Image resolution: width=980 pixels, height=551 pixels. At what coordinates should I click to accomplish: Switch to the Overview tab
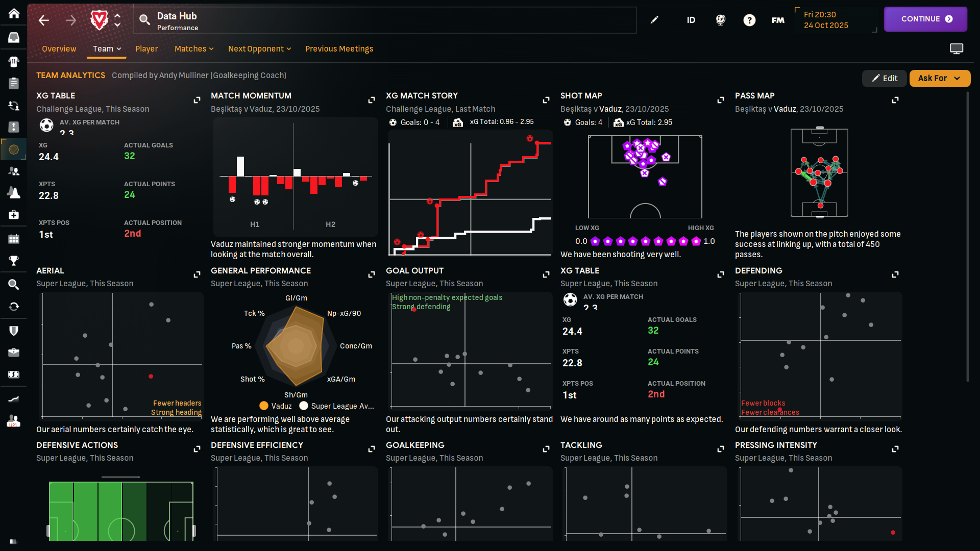pos(59,49)
